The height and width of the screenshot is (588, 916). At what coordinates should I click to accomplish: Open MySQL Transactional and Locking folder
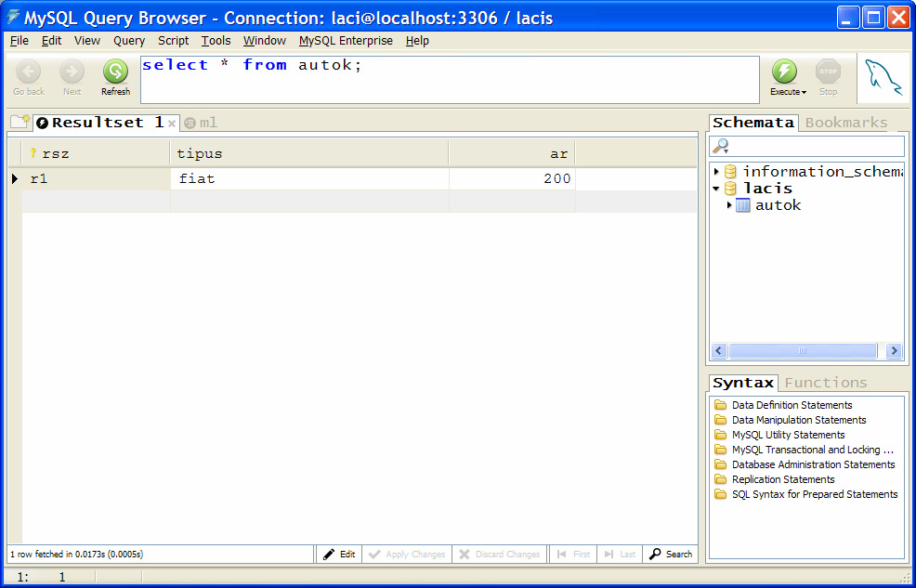[x=813, y=450]
